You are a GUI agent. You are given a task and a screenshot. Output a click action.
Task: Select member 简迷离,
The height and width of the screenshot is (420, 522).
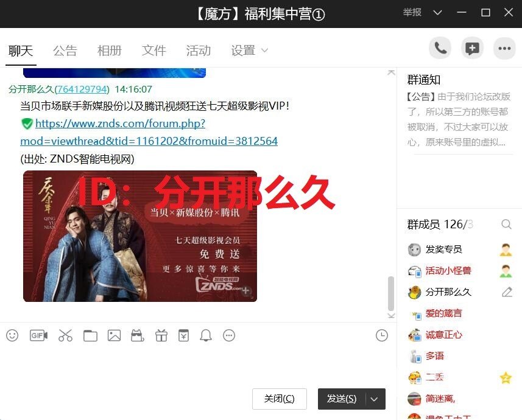coord(440,399)
